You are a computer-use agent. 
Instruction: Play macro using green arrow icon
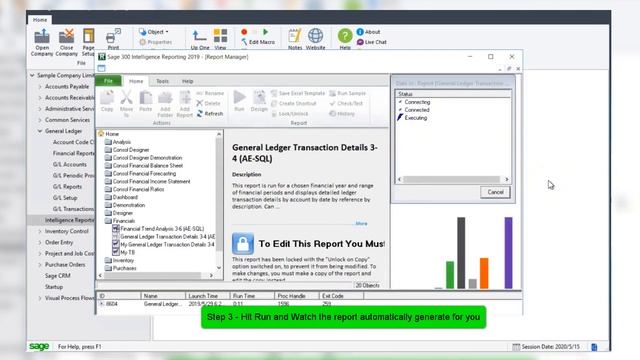[265, 32]
